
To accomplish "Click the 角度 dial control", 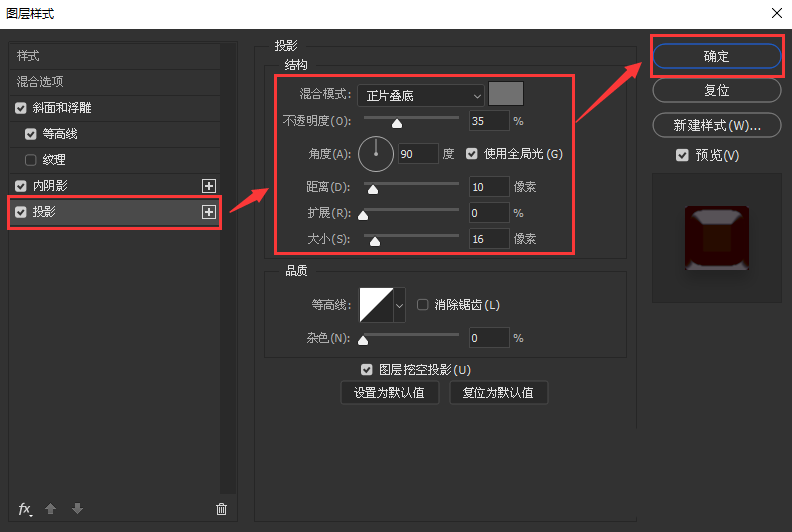I will coord(376,154).
